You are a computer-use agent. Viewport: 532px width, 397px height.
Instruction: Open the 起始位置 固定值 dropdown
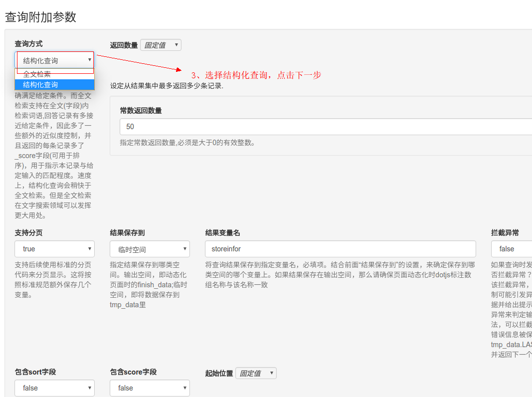256,373
